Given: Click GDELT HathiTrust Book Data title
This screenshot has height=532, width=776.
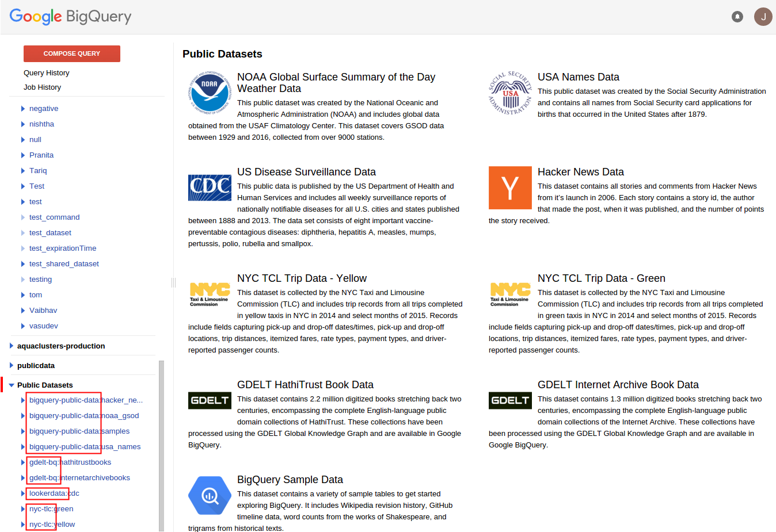Looking at the screenshot, I should click(x=305, y=385).
